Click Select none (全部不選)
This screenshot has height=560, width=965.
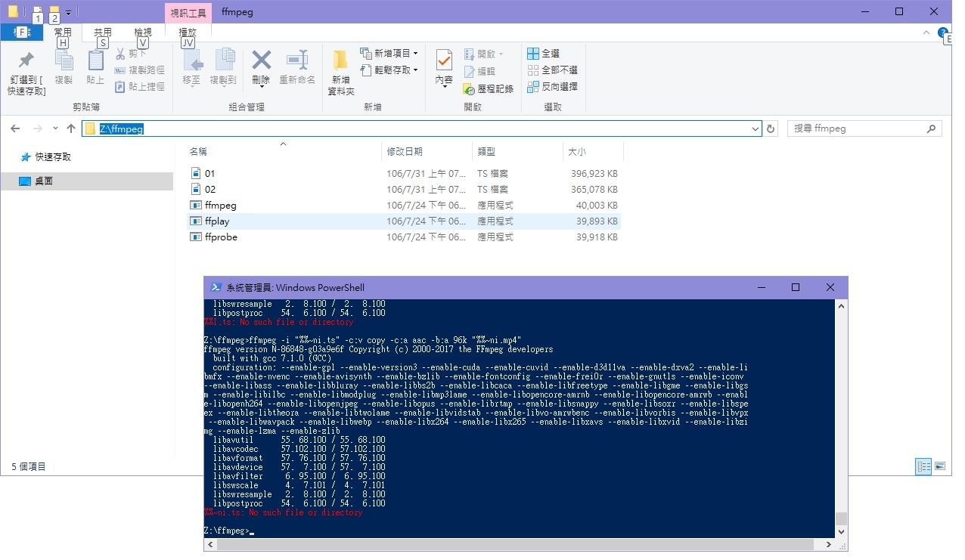tap(552, 70)
